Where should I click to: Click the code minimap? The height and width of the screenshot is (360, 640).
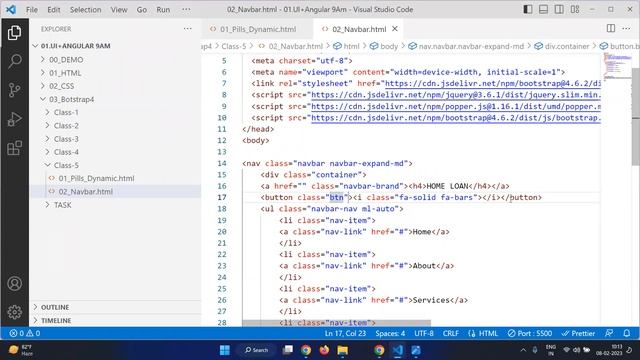[x=617, y=66]
